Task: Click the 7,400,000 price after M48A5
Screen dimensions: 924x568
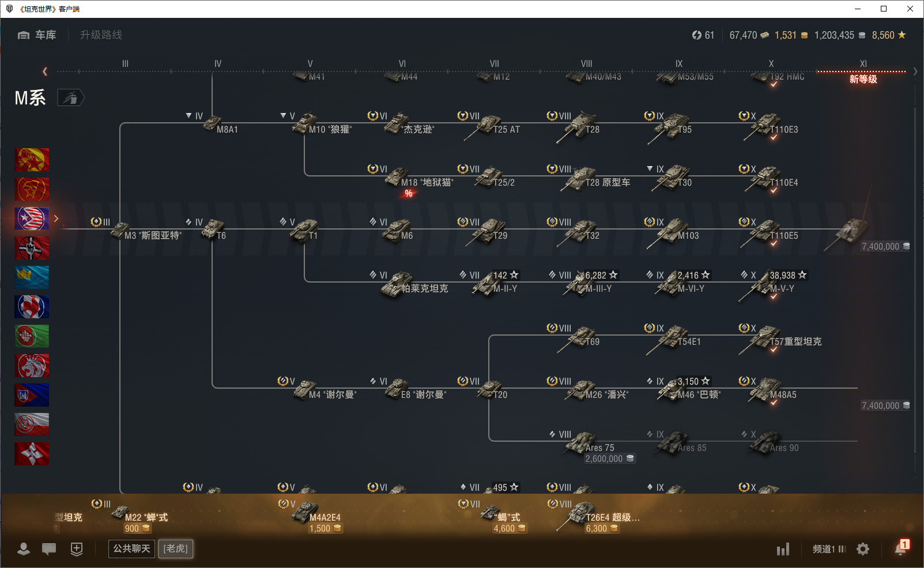Action: pos(886,406)
